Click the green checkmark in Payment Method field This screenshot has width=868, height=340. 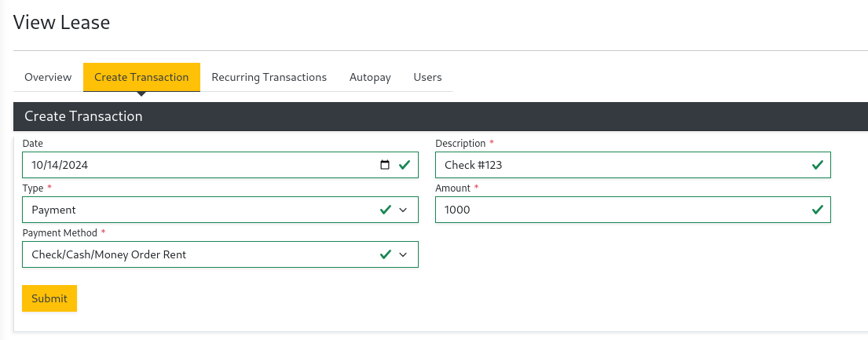point(386,254)
